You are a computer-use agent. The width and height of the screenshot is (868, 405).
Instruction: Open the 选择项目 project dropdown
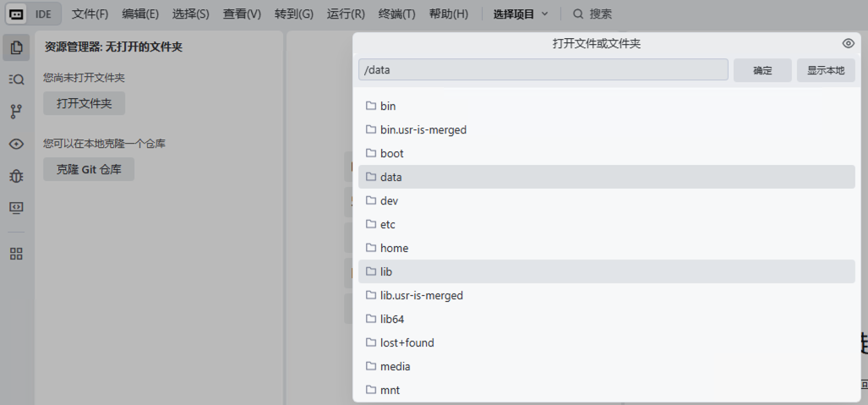(521, 14)
